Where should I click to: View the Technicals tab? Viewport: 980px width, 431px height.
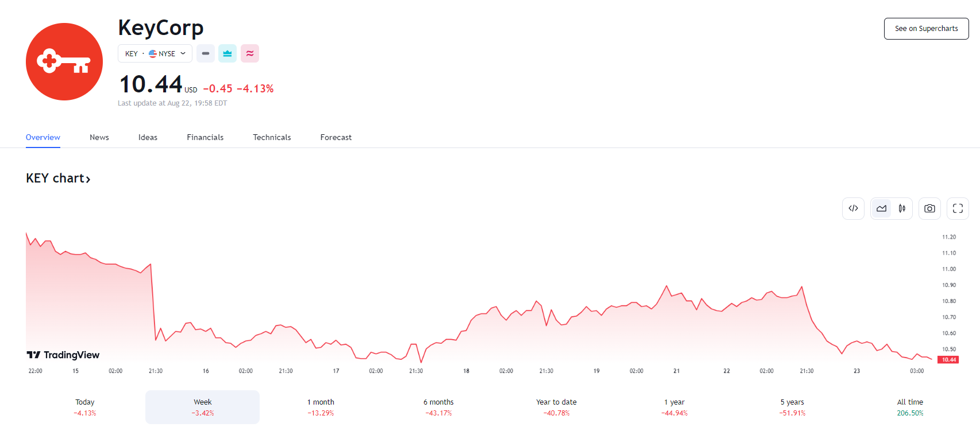click(x=272, y=137)
